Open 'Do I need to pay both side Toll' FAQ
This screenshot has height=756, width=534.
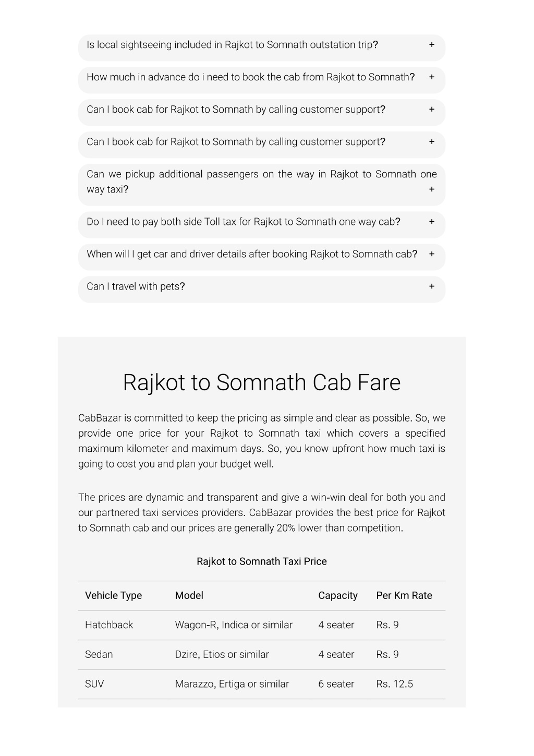click(x=244, y=222)
